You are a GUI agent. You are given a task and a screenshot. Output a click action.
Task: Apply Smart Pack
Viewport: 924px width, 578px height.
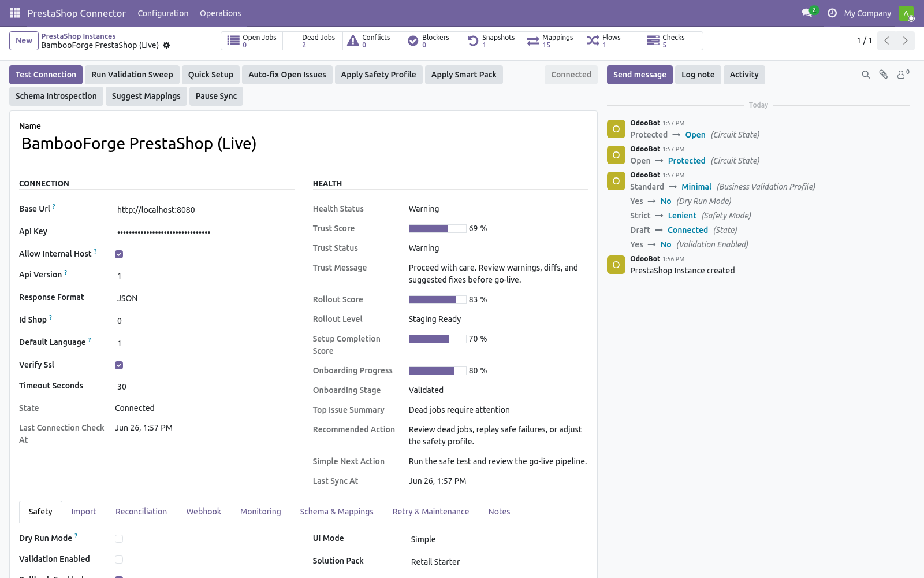coord(464,75)
